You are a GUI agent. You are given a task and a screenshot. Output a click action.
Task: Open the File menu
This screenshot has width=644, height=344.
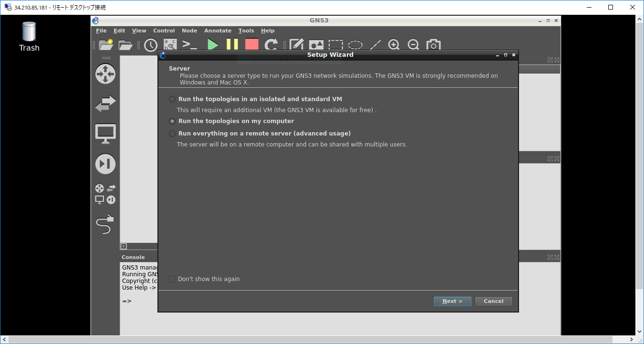click(101, 31)
